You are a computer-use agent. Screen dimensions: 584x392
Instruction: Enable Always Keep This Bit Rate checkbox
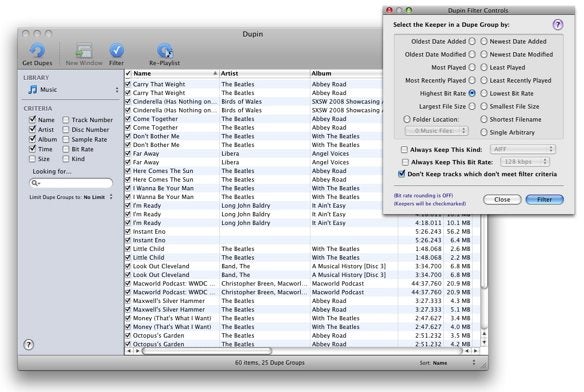pos(405,162)
